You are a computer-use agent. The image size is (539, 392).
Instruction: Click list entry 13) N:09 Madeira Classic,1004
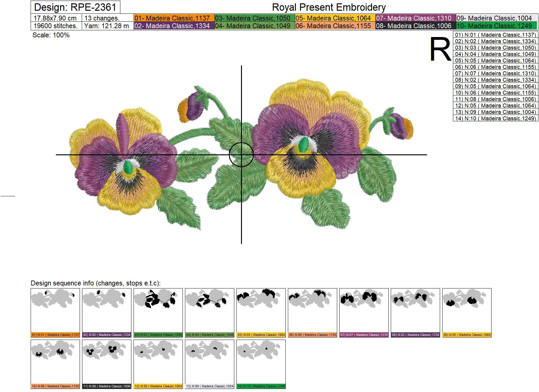coord(495,111)
